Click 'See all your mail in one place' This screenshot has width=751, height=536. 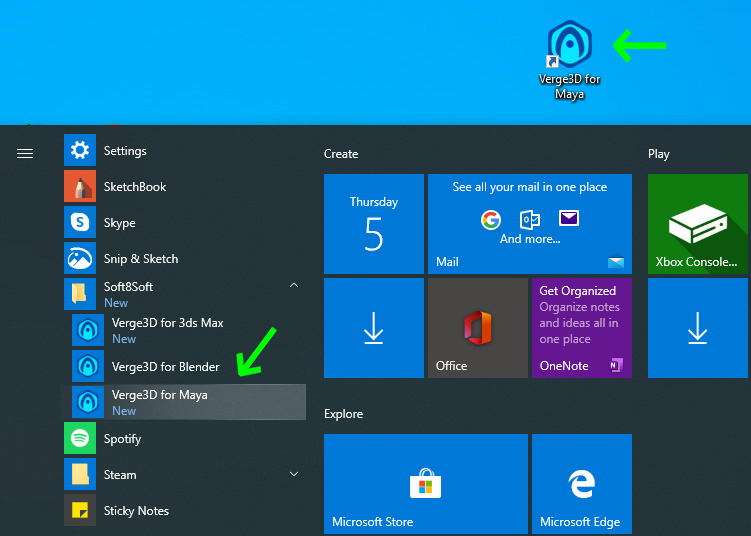coord(530,187)
